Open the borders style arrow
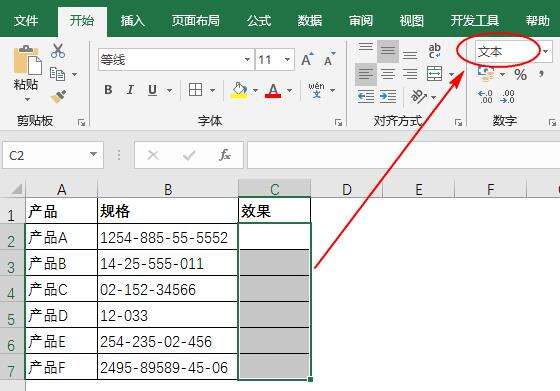The height and width of the screenshot is (391, 560). [x=212, y=90]
